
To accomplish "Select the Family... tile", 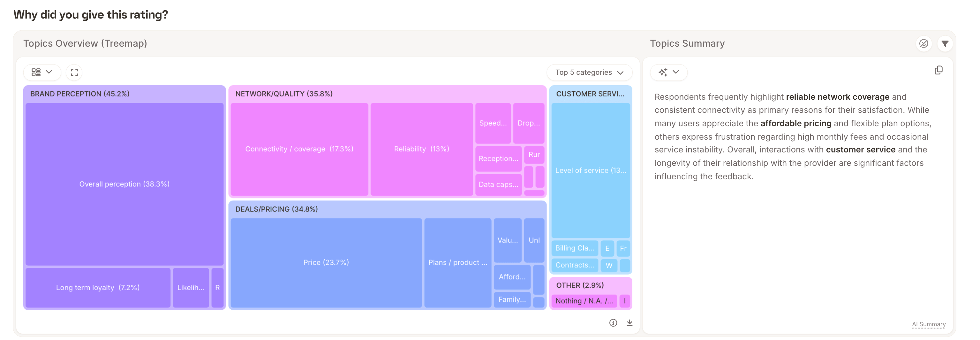I will tap(512, 300).
